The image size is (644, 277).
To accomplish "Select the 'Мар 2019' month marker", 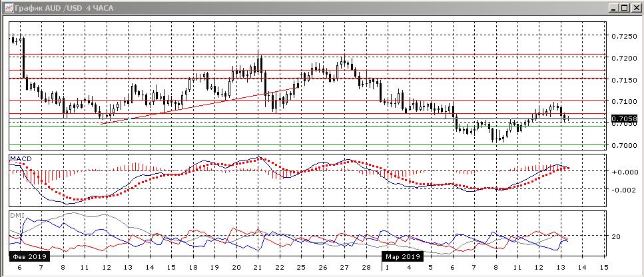I will (402, 256).
